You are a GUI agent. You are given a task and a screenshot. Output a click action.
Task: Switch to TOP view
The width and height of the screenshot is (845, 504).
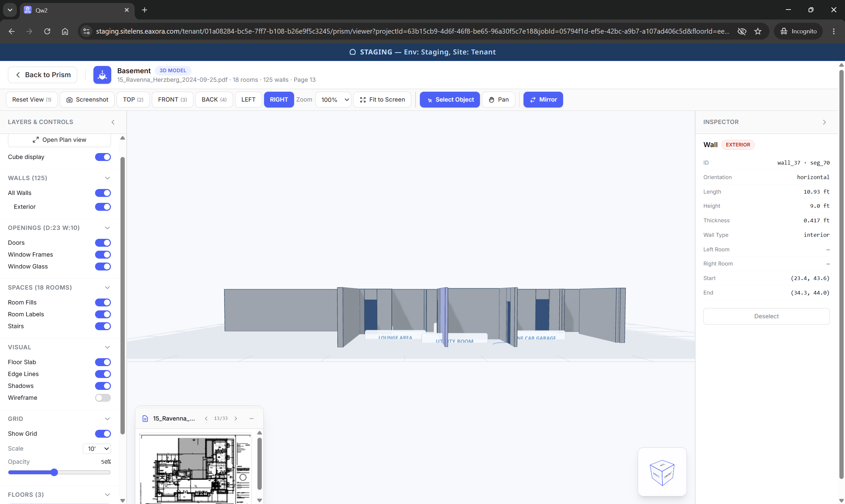pos(133,100)
